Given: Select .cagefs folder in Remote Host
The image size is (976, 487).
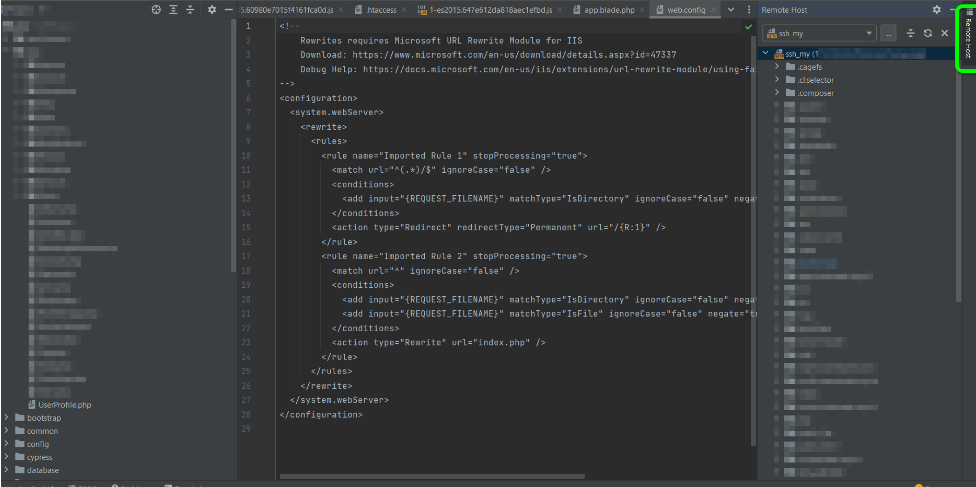Looking at the screenshot, I should pos(810,67).
